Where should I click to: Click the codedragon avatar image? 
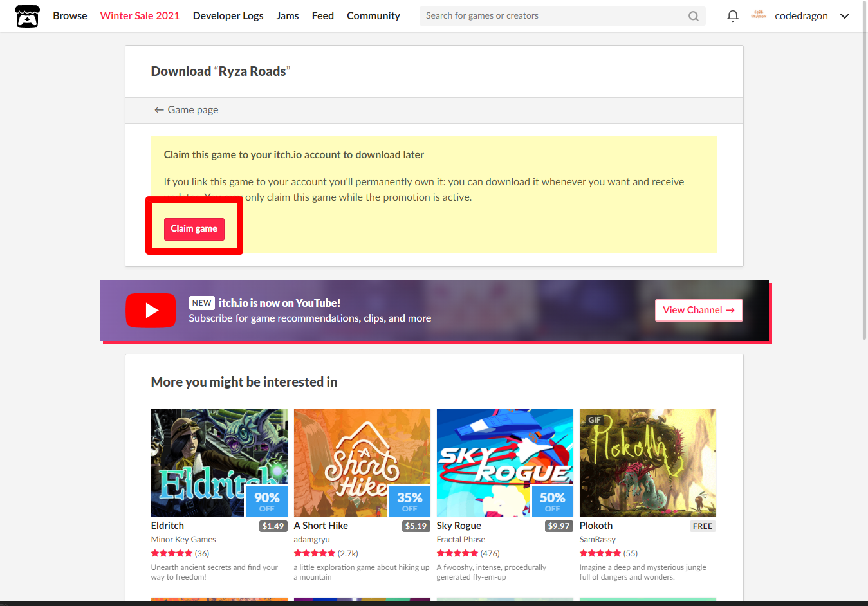759,15
